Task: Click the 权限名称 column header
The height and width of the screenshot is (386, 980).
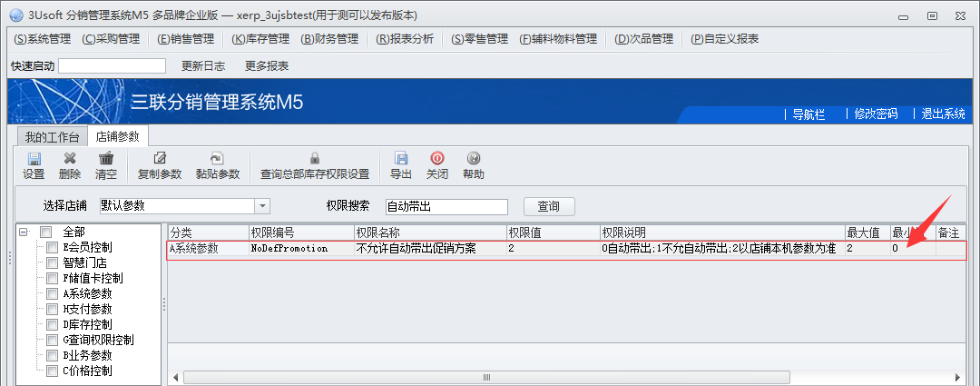Action: [430, 233]
